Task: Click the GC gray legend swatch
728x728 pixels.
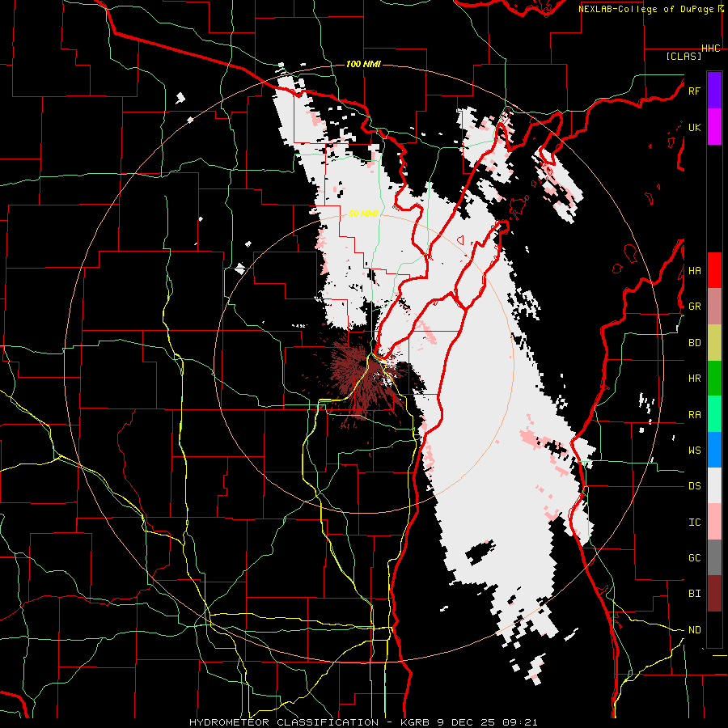Action: pyautogui.click(x=714, y=557)
